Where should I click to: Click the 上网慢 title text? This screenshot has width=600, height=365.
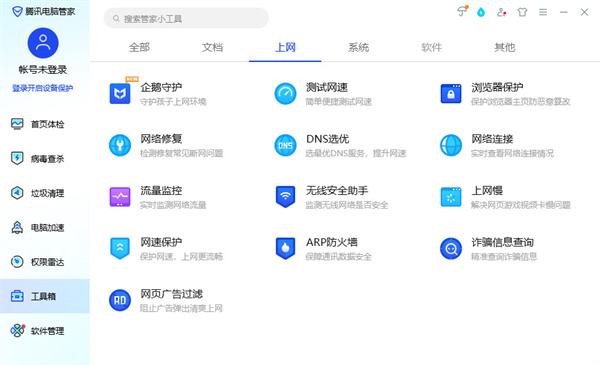tap(487, 190)
